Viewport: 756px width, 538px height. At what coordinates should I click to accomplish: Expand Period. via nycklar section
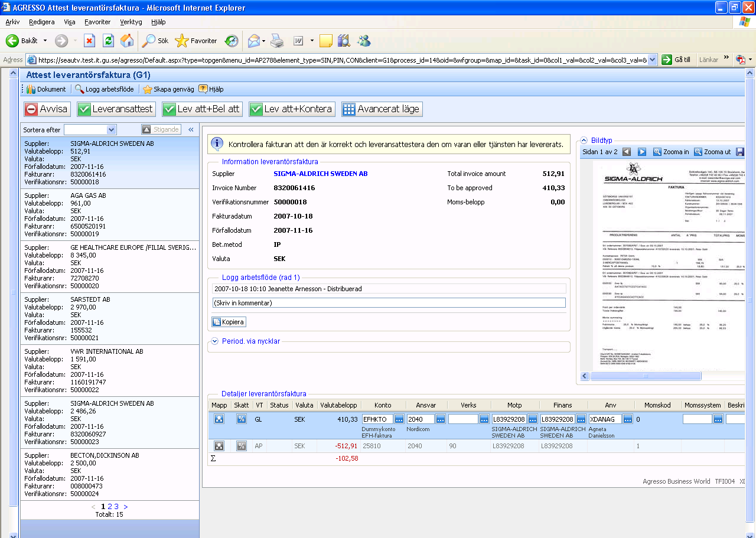(x=215, y=341)
